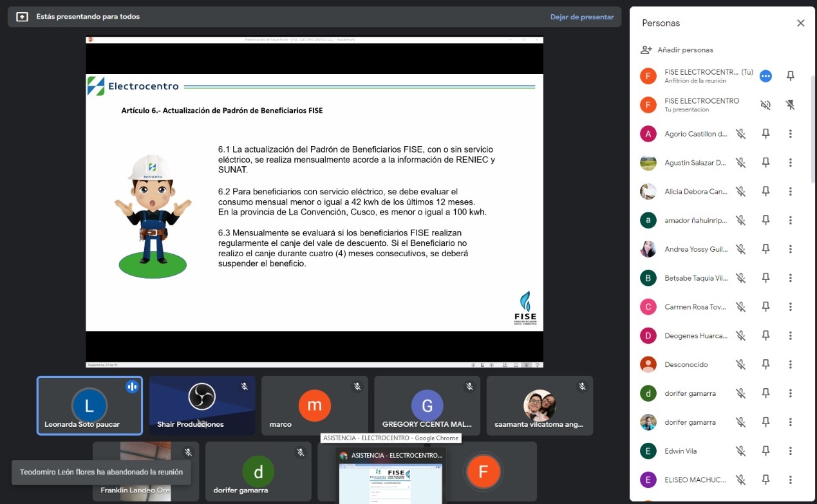Mute icon for Desconocido
Image resolution: width=817 pixels, height=504 pixels.
coord(741,364)
